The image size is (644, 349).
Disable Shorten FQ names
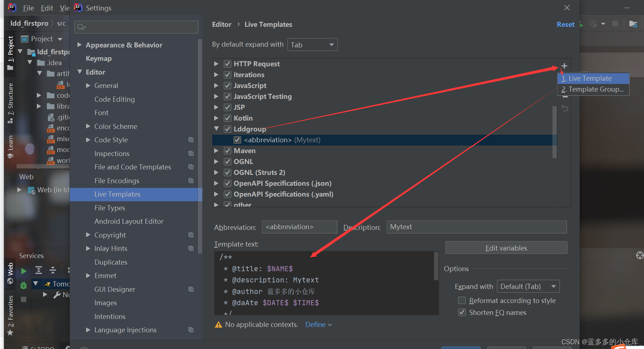click(462, 312)
